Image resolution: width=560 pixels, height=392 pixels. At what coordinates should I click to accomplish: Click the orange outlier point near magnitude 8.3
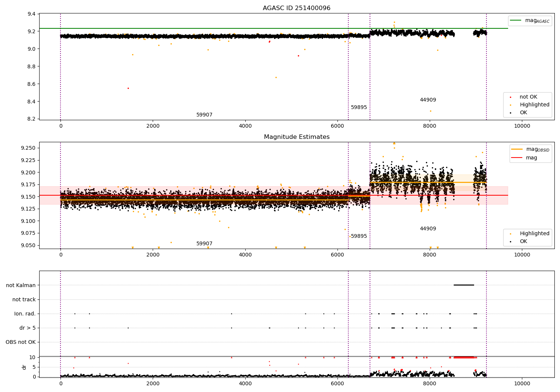[x=430, y=111]
